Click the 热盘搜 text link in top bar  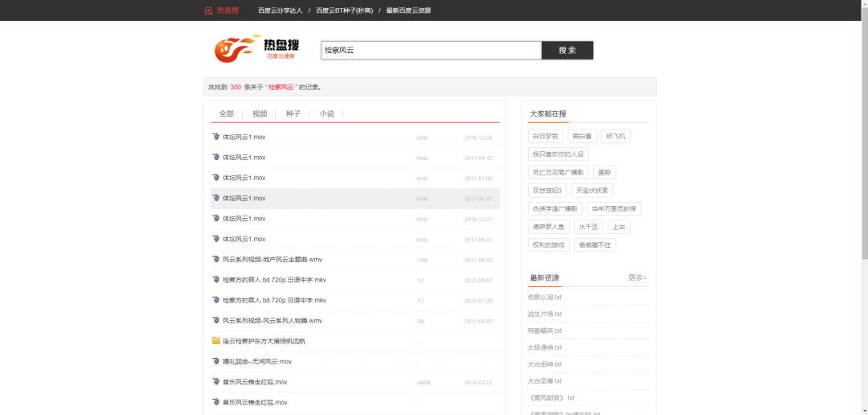(x=227, y=10)
